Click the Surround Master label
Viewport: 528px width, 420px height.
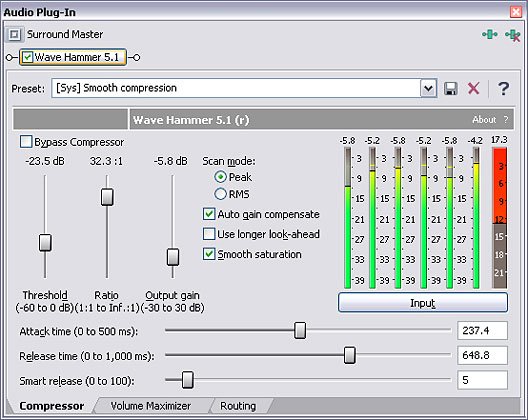(65, 34)
